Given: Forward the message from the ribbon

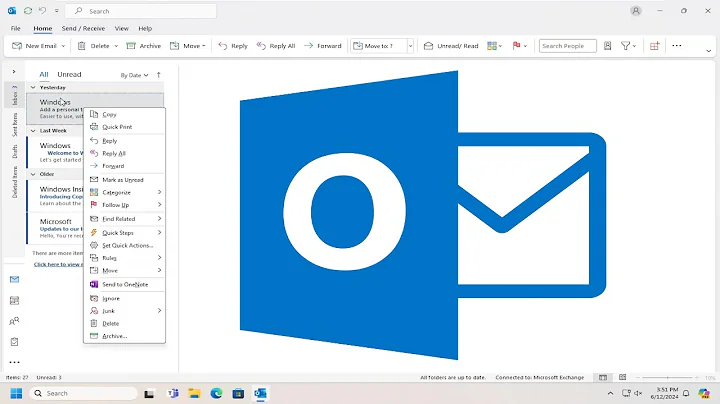Looking at the screenshot, I should (x=323, y=46).
